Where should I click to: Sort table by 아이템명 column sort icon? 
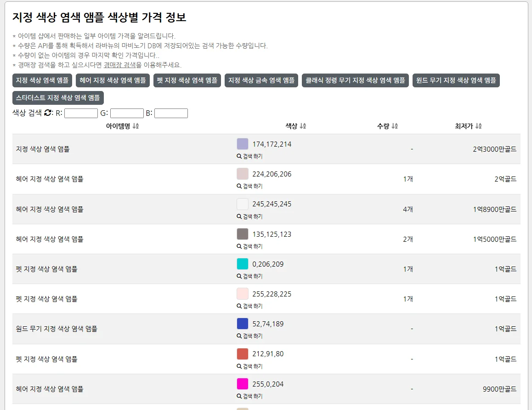[x=136, y=126]
